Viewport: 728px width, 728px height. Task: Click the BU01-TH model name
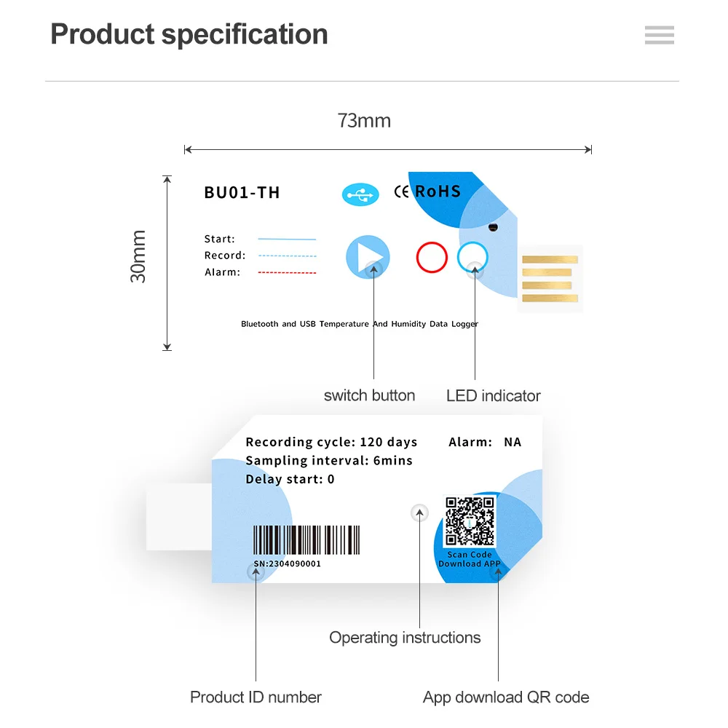point(242,193)
